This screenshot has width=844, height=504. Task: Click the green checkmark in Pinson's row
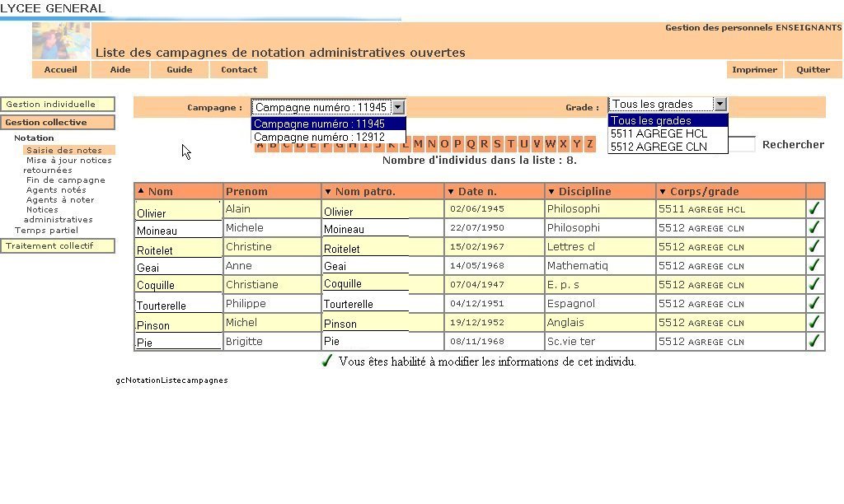click(x=814, y=322)
